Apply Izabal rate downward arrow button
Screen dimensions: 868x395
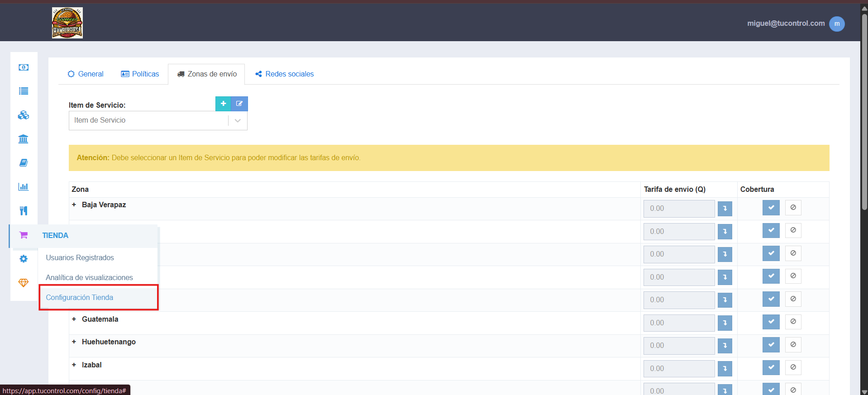coord(725,369)
